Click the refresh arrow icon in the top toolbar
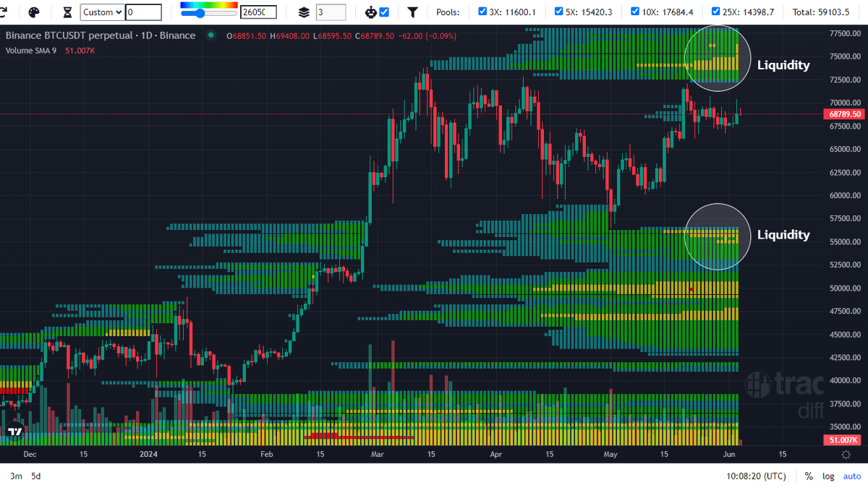Screen dimensions: 868x488 coord(3,12)
